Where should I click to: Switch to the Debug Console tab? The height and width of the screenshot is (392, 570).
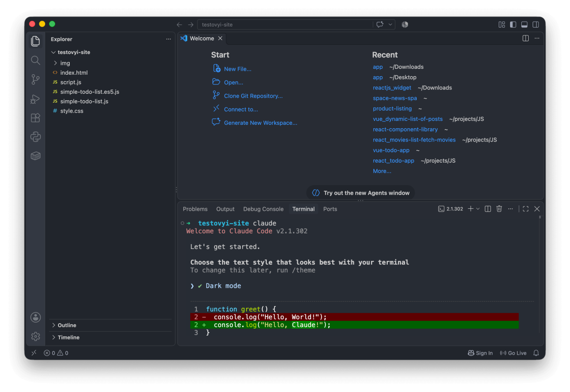[263, 209]
